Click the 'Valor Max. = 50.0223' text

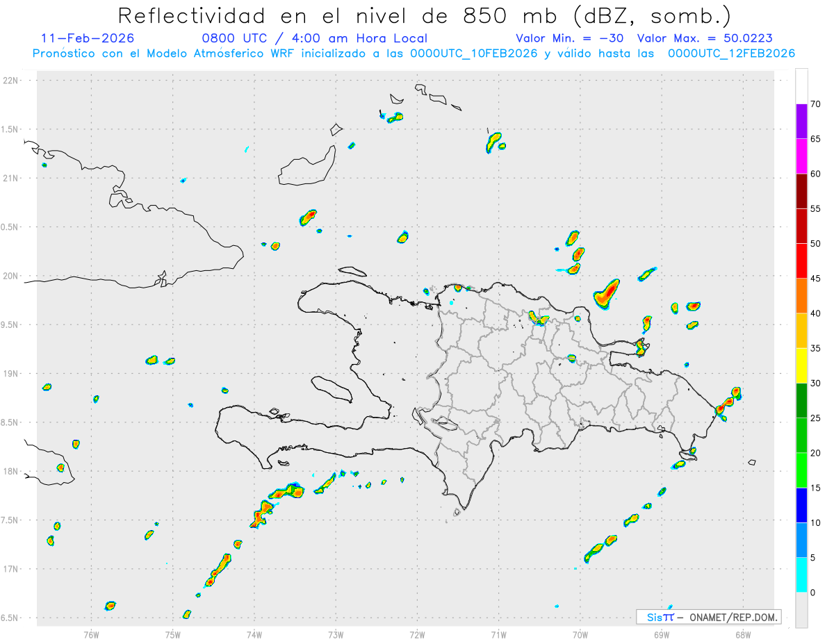pyautogui.click(x=705, y=38)
